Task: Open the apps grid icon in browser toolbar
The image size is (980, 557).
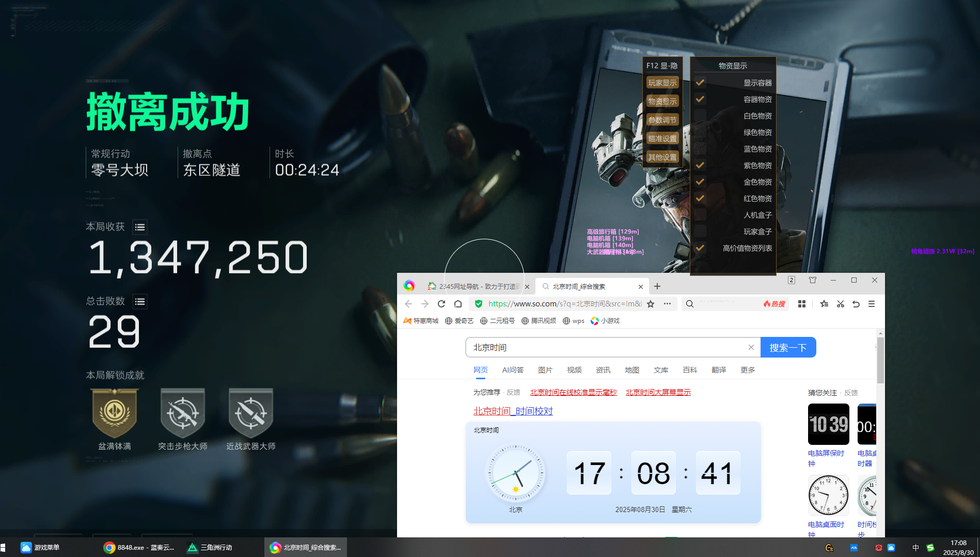Action: (x=802, y=304)
